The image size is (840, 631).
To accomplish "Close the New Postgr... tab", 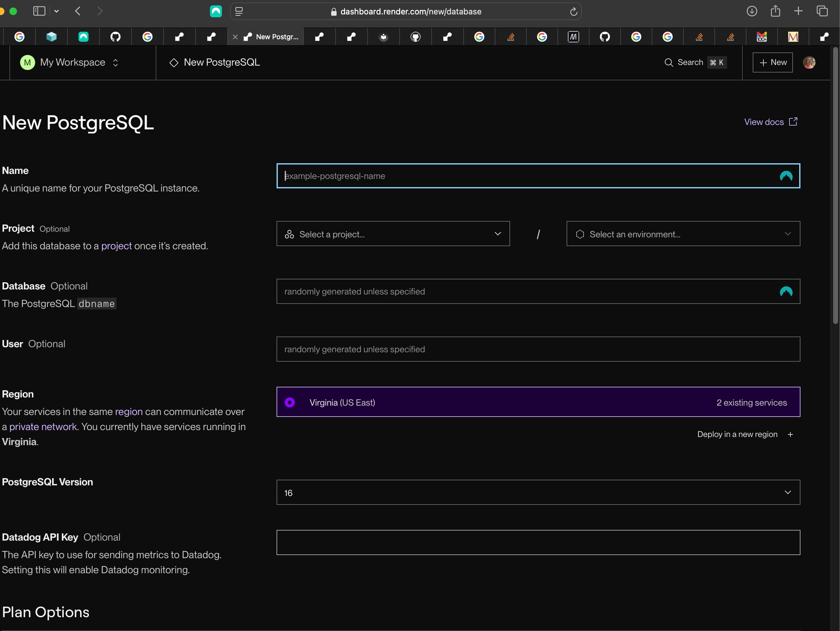I will [x=235, y=37].
